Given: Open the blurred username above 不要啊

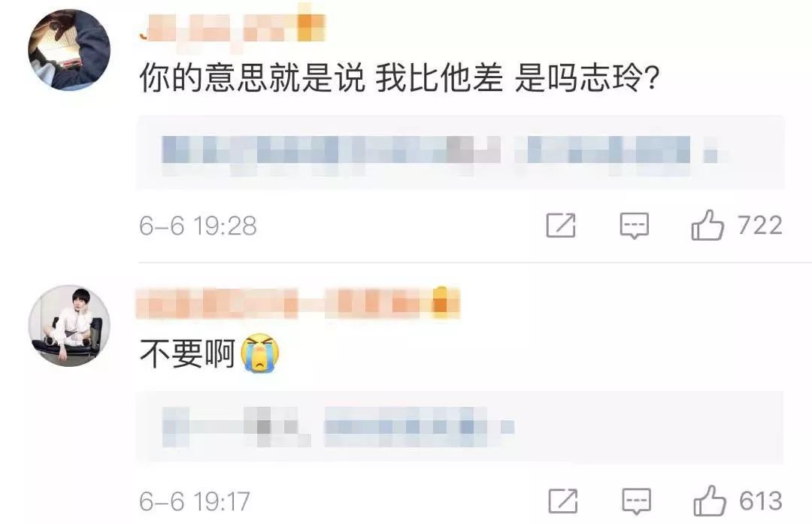Looking at the screenshot, I should click(298, 303).
